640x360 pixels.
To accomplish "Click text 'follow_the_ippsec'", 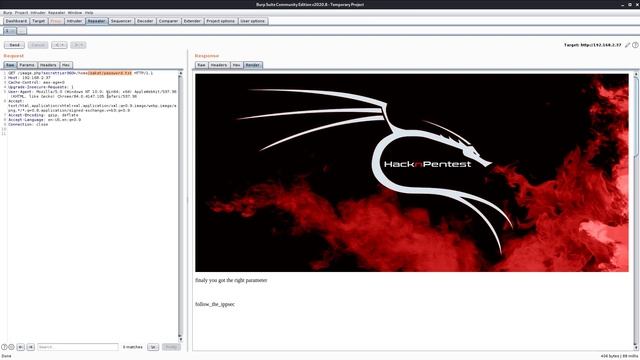I will pyautogui.click(x=215, y=304).
